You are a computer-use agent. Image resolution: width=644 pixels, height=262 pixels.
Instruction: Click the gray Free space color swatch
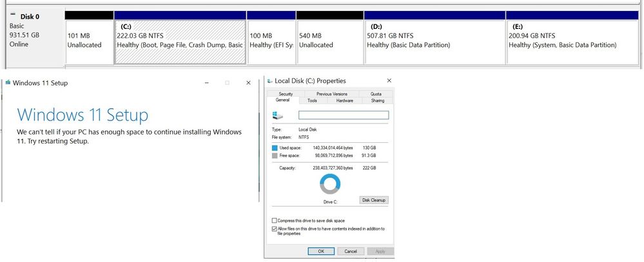click(x=275, y=156)
